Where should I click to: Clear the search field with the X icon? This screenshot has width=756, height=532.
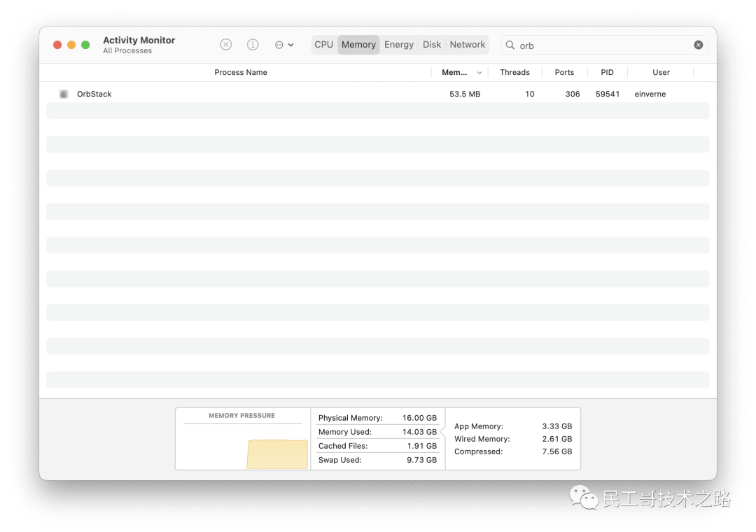tap(698, 44)
